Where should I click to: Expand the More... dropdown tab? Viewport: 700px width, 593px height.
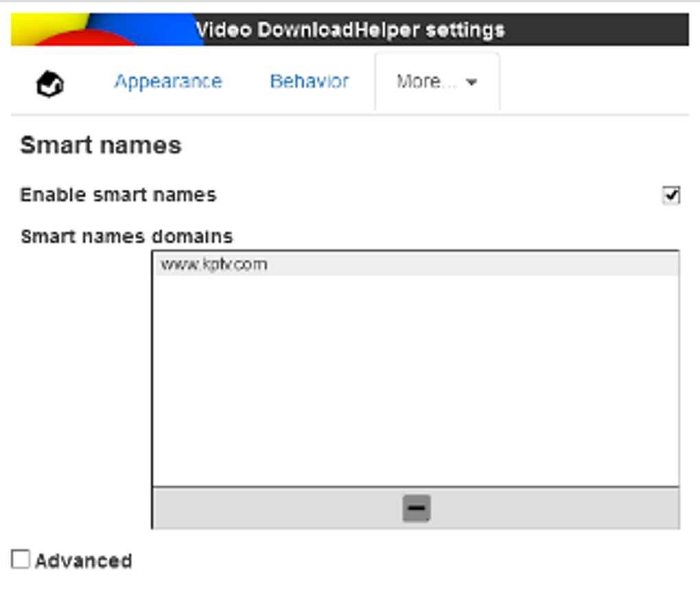click(x=437, y=82)
